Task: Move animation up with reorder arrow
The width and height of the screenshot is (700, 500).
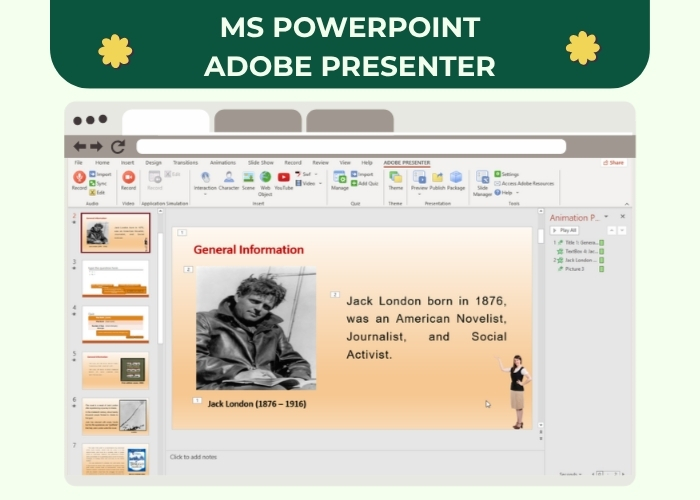Action: click(x=612, y=230)
